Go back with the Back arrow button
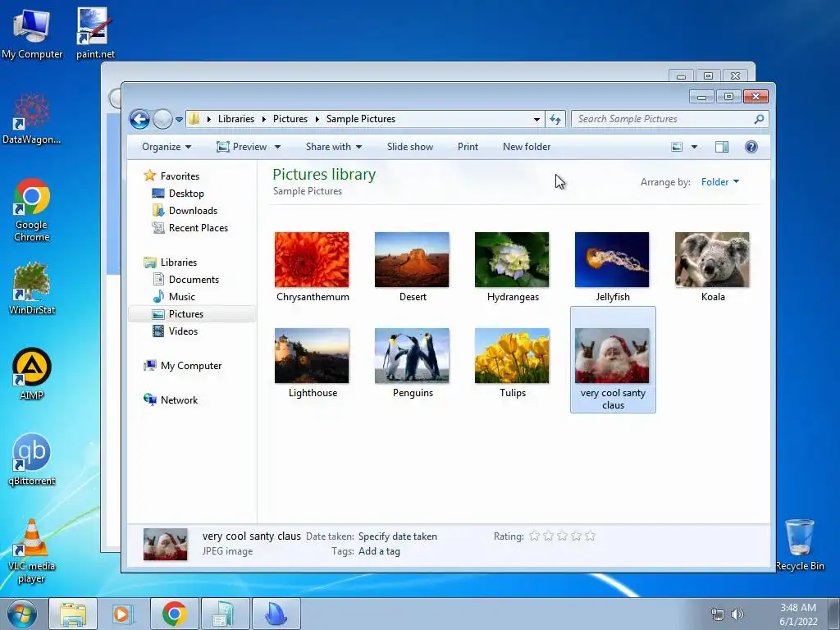Viewport: 840px width, 630px height. pyautogui.click(x=139, y=119)
